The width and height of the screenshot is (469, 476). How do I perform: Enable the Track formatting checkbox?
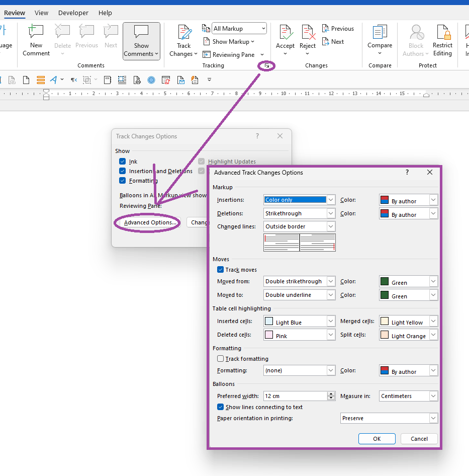[220, 359]
